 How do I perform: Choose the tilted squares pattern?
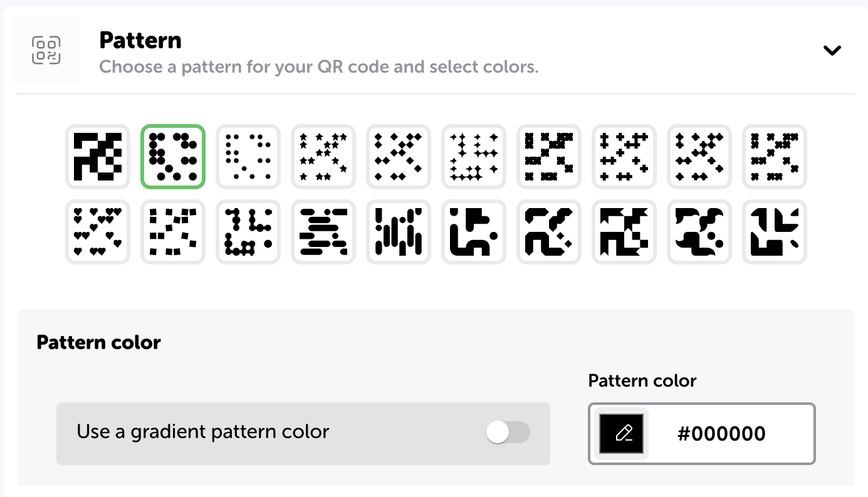pos(173,232)
